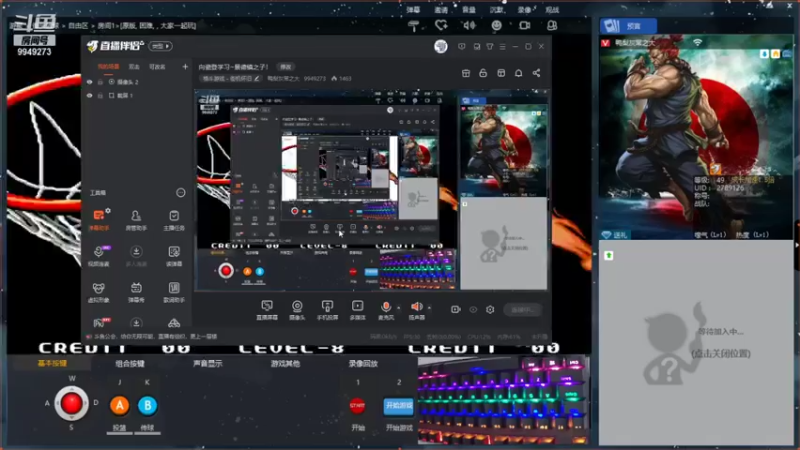
Task: Click the blue 开始游戏 button
Action: pyautogui.click(x=398, y=406)
